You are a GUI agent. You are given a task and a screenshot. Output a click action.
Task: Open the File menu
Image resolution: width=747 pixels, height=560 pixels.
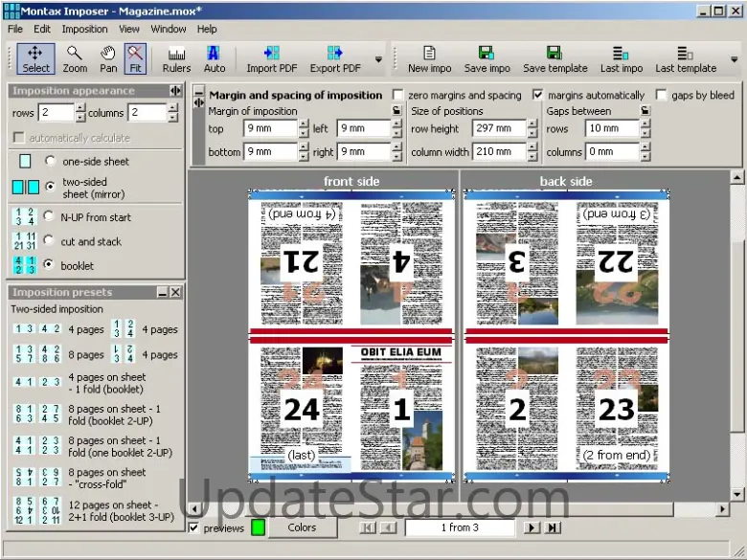pyautogui.click(x=15, y=29)
